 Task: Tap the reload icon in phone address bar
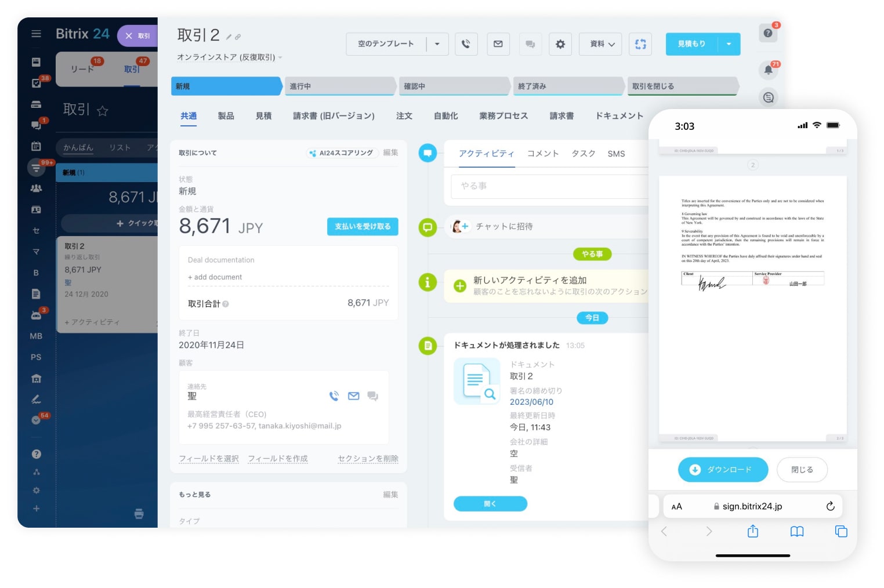pos(831,506)
